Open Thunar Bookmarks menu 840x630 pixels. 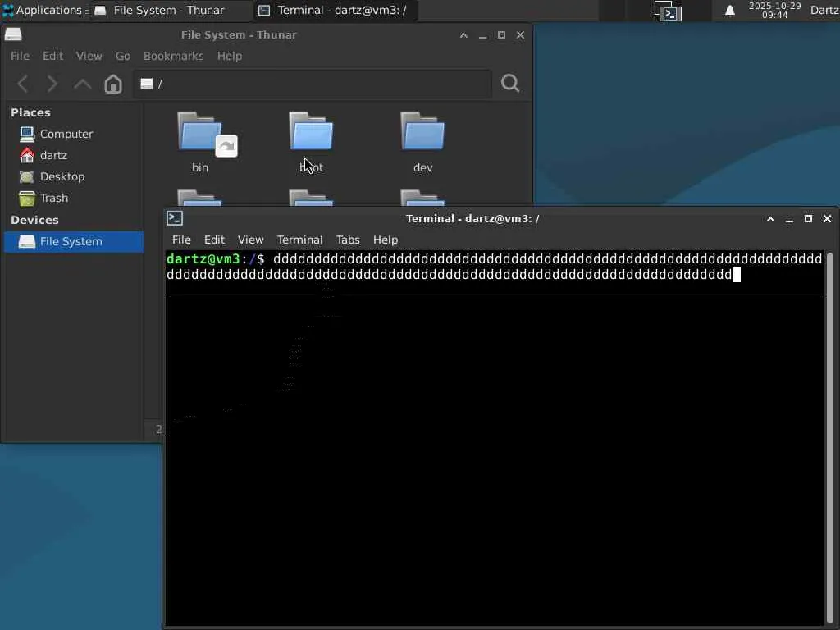(174, 56)
